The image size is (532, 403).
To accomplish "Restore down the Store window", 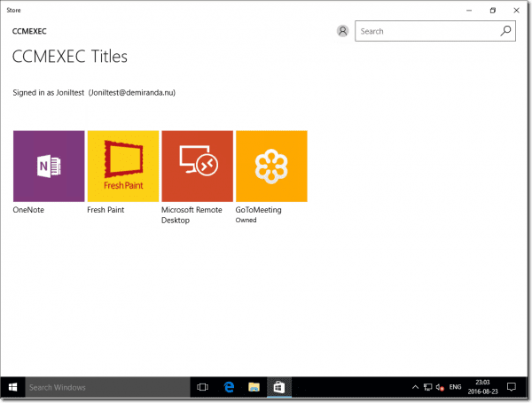I will coord(493,11).
